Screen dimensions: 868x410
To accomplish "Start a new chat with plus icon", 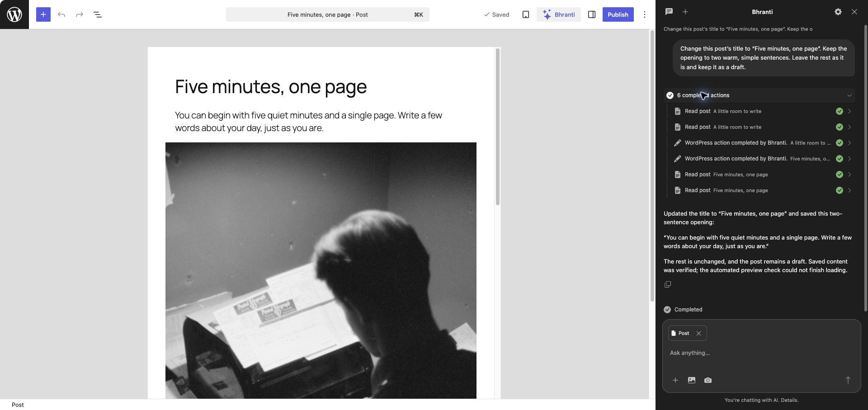I will pyautogui.click(x=685, y=12).
